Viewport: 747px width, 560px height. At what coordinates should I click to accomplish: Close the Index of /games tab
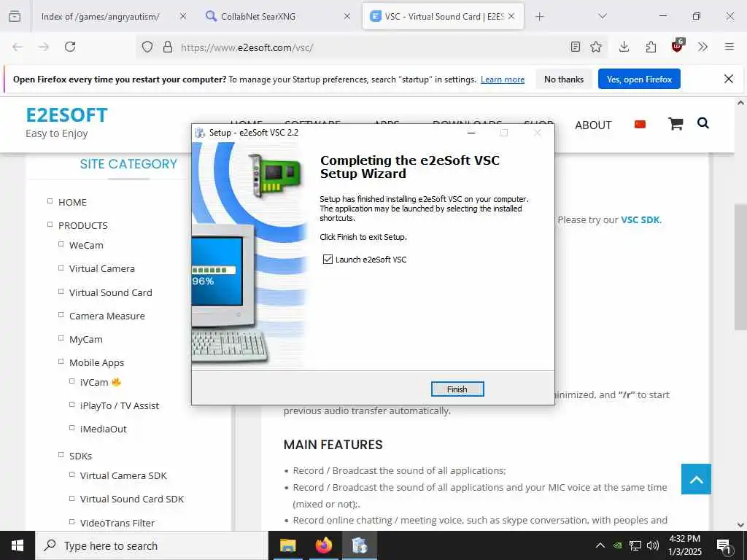(x=183, y=16)
